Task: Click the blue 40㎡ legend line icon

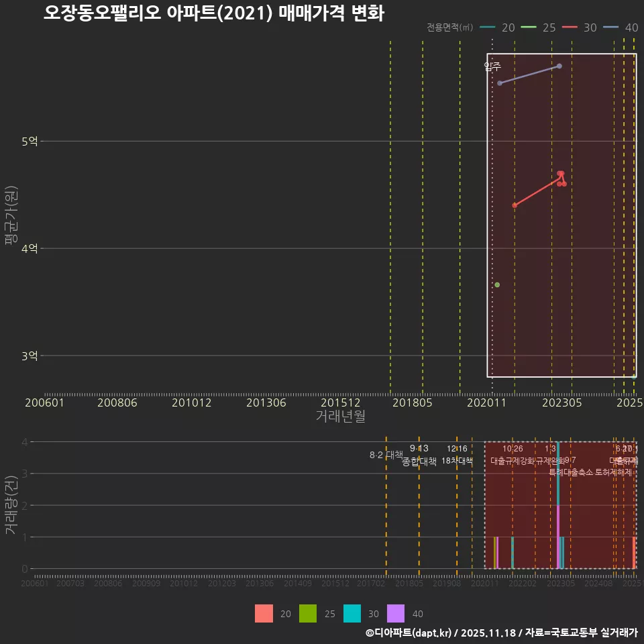Action: (x=611, y=28)
